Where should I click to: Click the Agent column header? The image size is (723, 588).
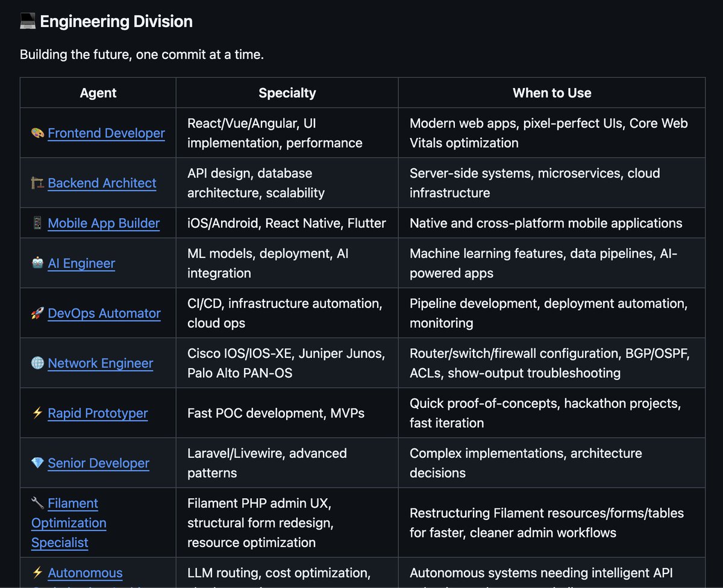(x=98, y=93)
